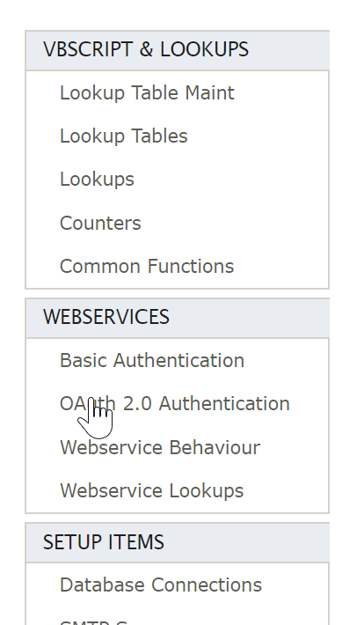Select OAuth 2.0 Authentication

(x=174, y=404)
